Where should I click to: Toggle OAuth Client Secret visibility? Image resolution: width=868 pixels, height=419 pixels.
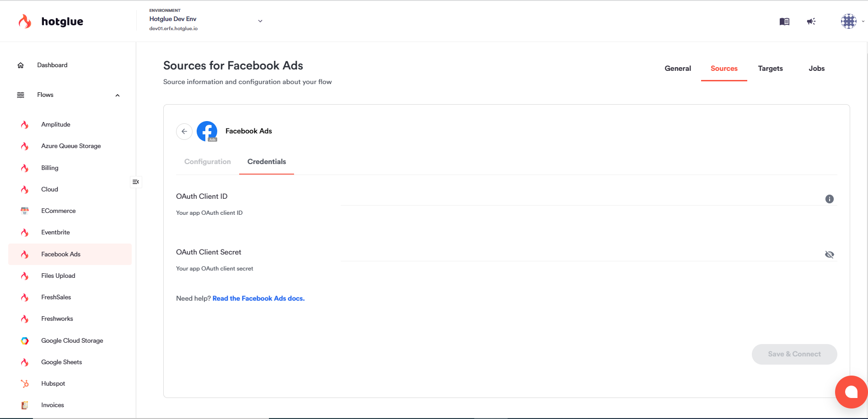[830, 255]
